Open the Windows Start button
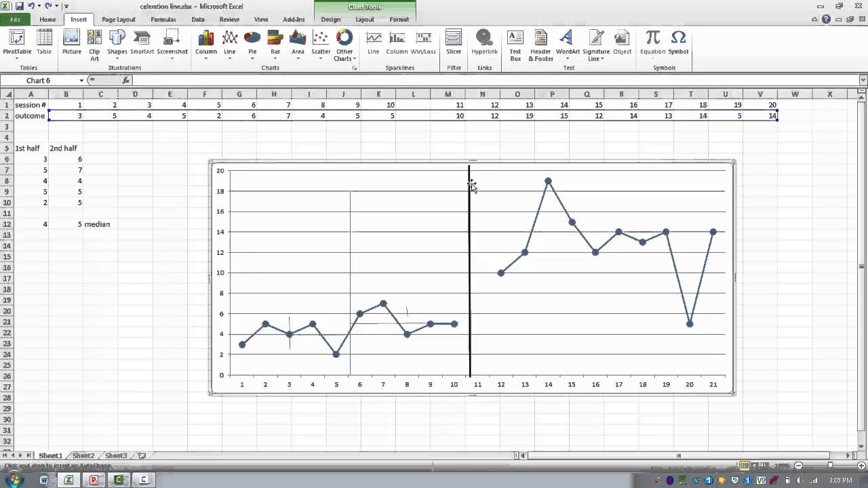 (x=14, y=480)
